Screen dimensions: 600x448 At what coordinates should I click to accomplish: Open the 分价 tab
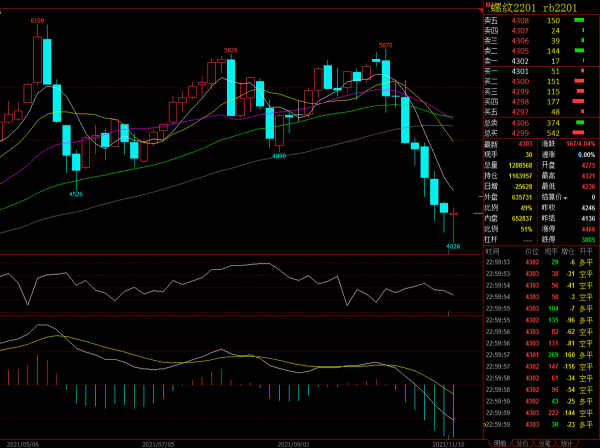coord(522,442)
